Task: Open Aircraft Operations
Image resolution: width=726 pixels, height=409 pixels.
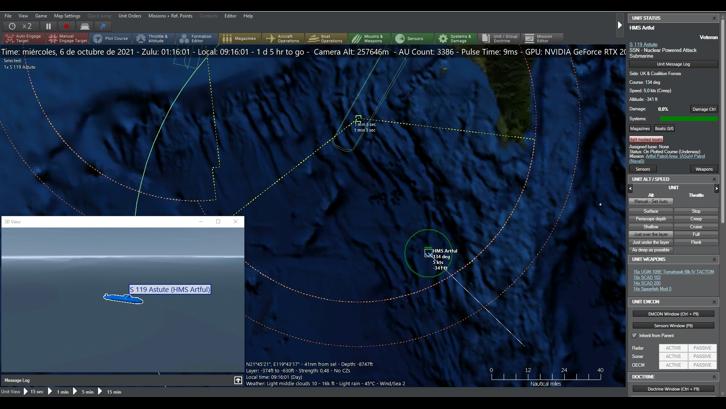Action: coord(282,38)
